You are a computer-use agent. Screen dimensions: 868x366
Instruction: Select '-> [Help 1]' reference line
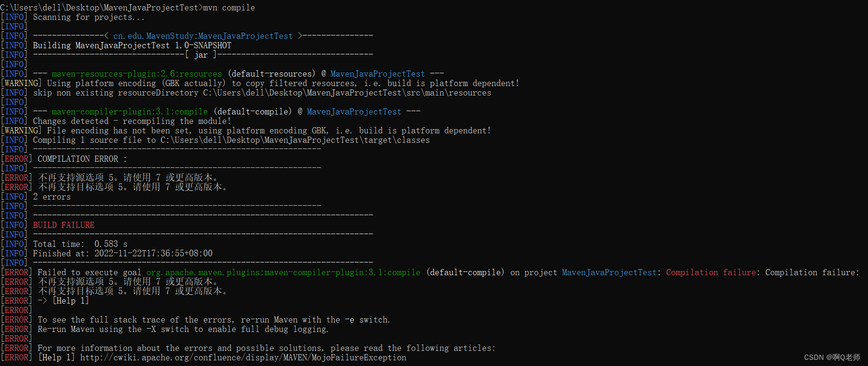point(63,301)
